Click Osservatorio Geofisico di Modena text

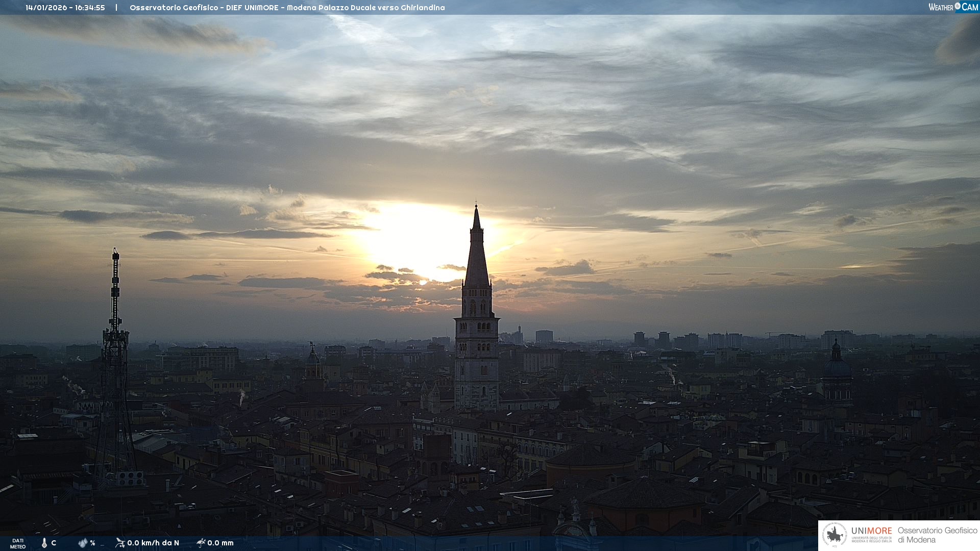(x=937, y=535)
